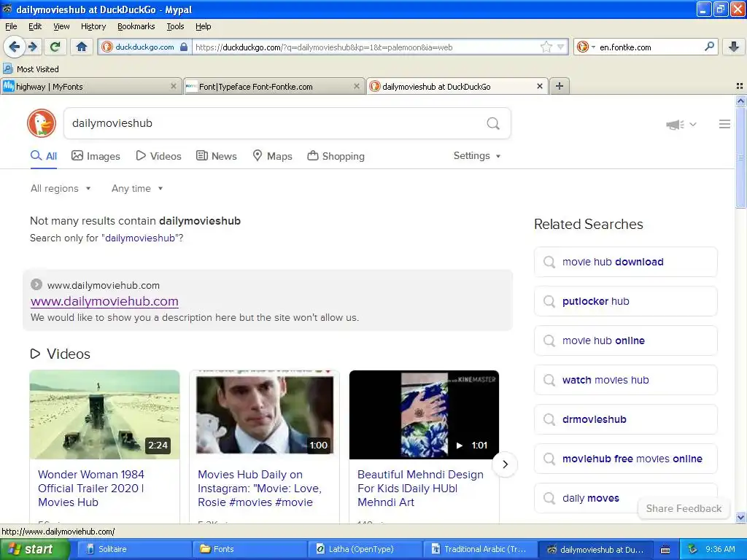Viewport: 747px width, 560px height.
Task: Expand the Settings dropdown
Action: pos(477,156)
